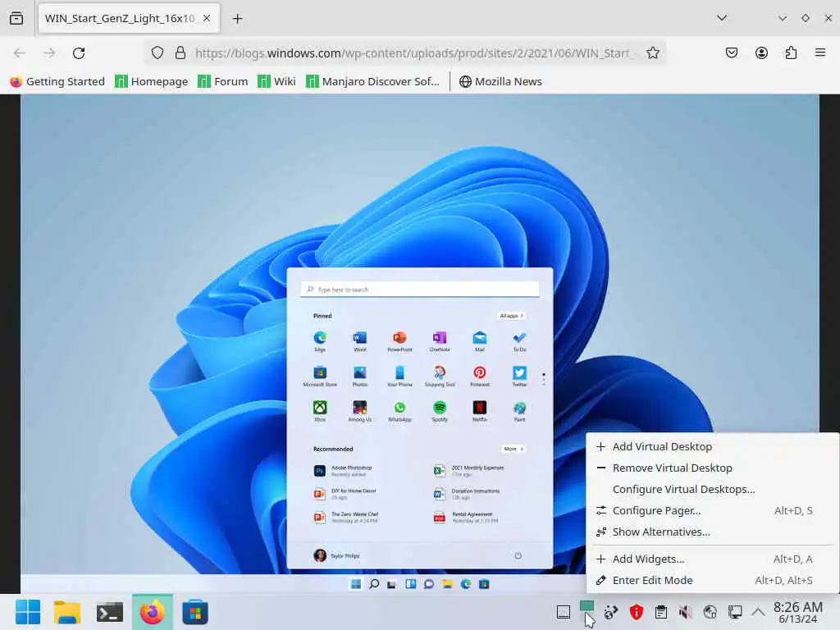Reload the current page
The height and width of the screenshot is (630, 840).
coord(79,53)
